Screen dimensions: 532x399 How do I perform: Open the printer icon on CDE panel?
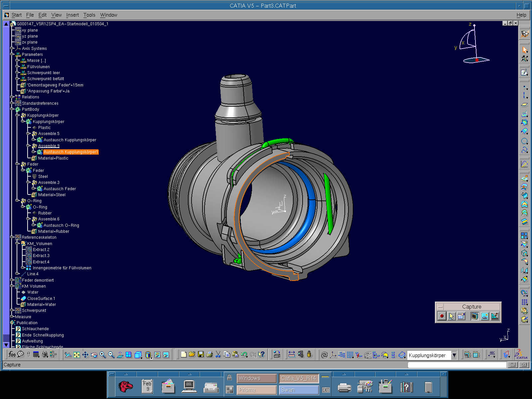(344, 387)
